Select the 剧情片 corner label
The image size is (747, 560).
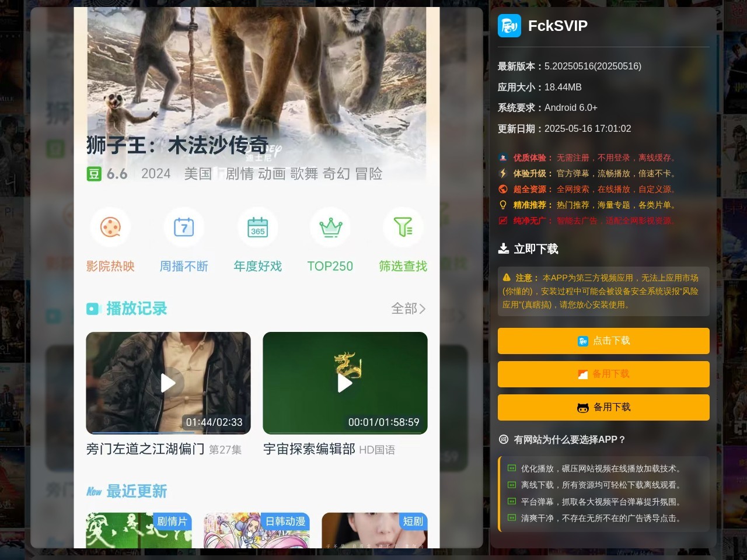(x=172, y=522)
